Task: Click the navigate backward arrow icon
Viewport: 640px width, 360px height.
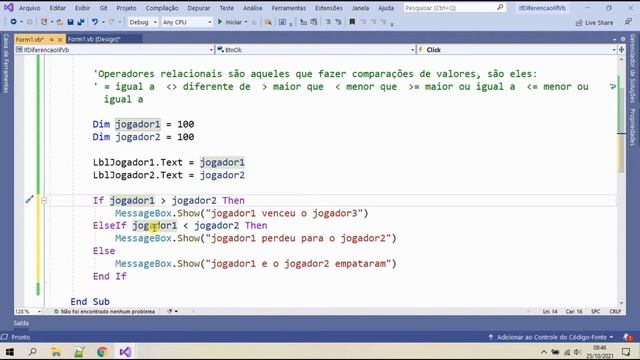Action: point(13,22)
